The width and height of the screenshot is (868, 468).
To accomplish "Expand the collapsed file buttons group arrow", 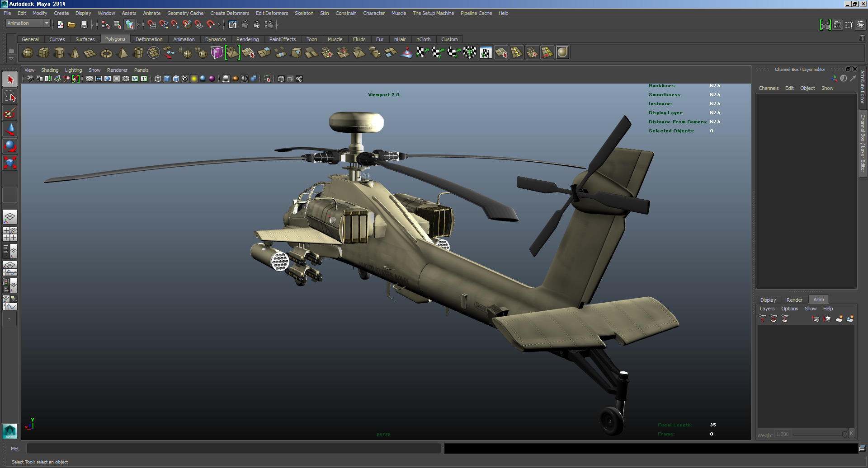I will (92, 24).
